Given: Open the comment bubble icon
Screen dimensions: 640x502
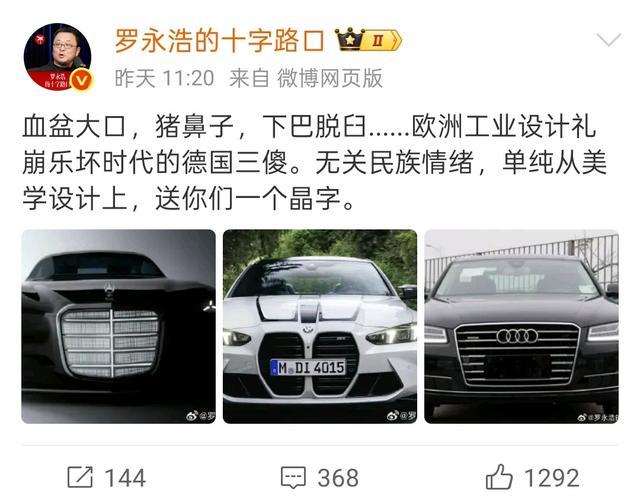Looking at the screenshot, I should [293, 477].
